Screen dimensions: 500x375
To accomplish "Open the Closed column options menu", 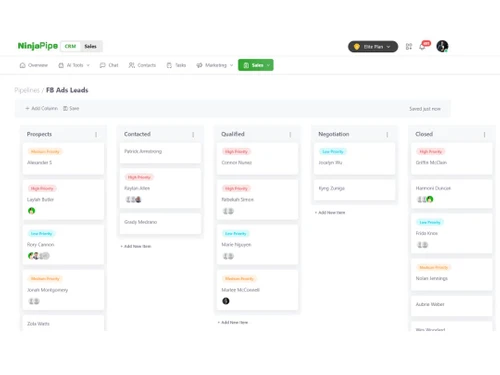I will point(484,134).
